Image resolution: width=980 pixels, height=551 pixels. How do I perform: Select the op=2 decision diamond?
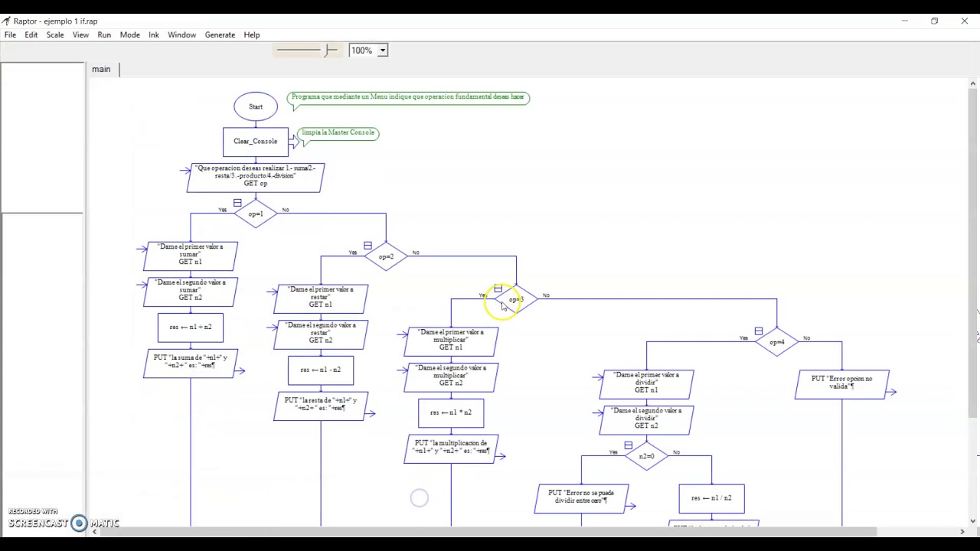[386, 256]
